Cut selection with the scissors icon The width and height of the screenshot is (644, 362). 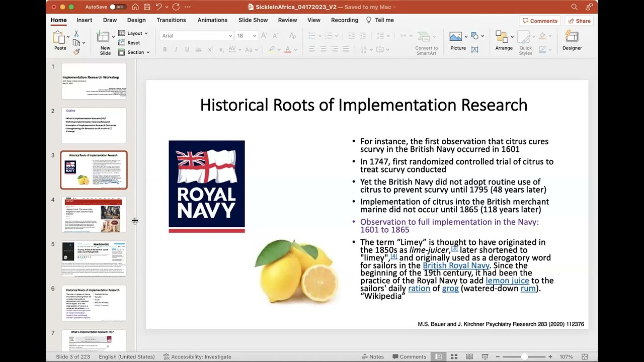(76, 34)
